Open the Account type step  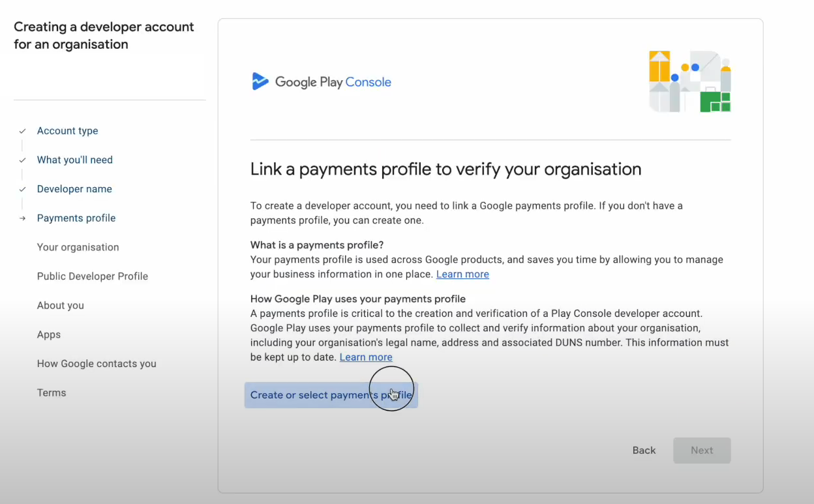[68, 131]
